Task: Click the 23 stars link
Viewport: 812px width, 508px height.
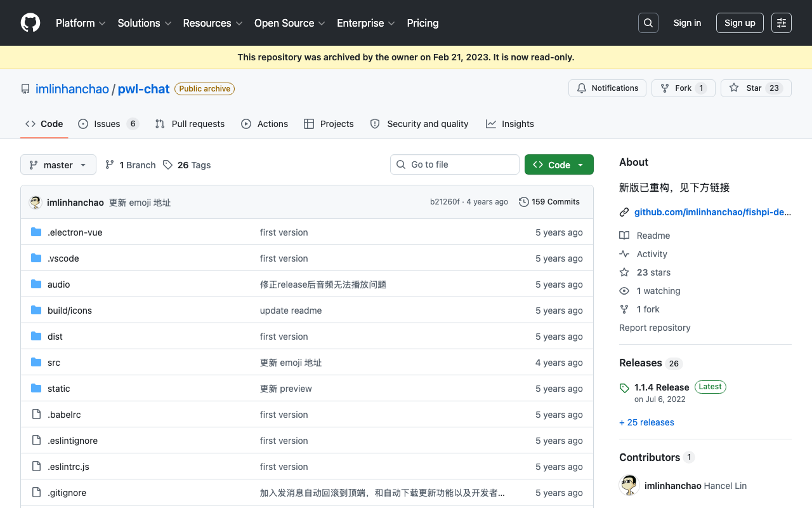Action: (x=653, y=272)
